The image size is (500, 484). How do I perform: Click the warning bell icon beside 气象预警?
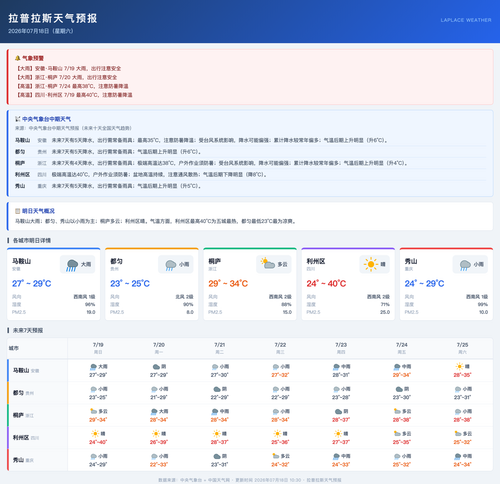coord(18,58)
